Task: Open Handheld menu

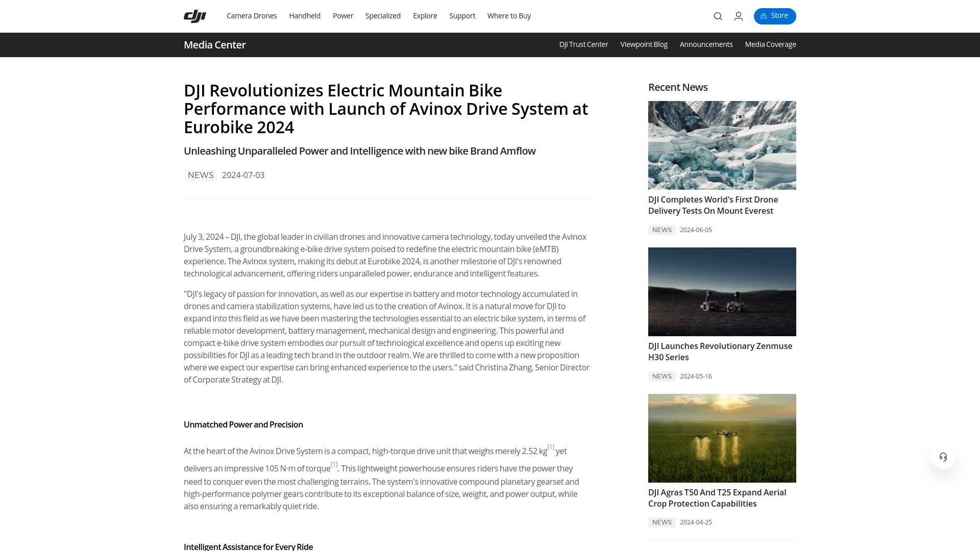Action: pyautogui.click(x=305, y=16)
